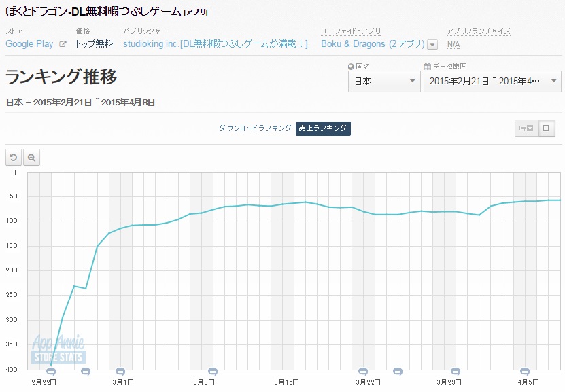Image resolution: width=565 pixels, height=392 pixels.
Task: Click the reset zoom icon above chart
Action: (14, 158)
